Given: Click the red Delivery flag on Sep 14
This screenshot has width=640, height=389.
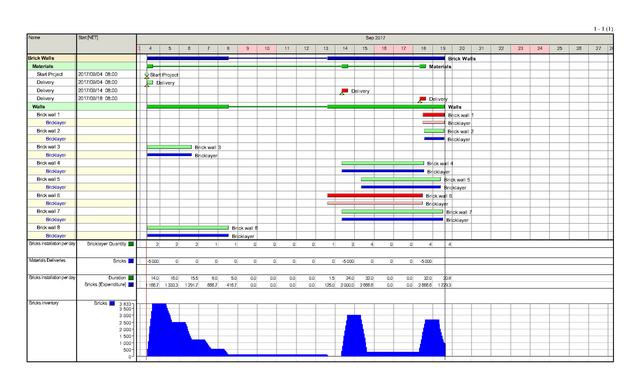Looking at the screenshot, I should click(x=344, y=91).
